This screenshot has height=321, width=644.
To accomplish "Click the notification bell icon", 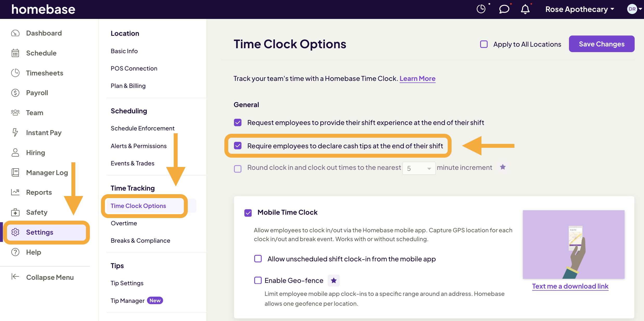I will point(526,9).
